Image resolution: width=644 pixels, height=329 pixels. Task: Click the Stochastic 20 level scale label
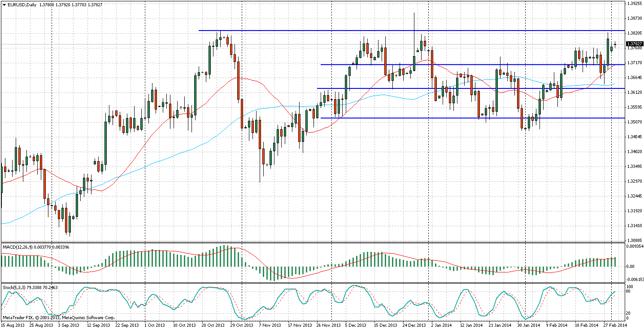click(x=630, y=313)
